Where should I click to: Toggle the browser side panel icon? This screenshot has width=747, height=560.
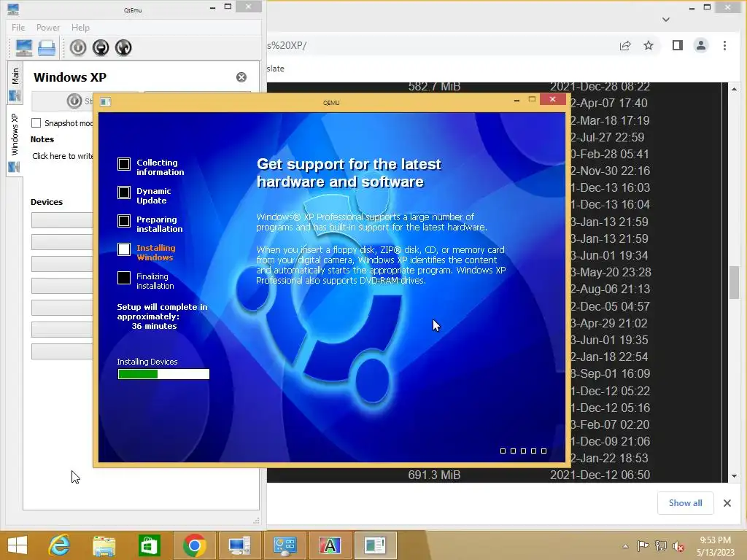[x=678, y=46]
